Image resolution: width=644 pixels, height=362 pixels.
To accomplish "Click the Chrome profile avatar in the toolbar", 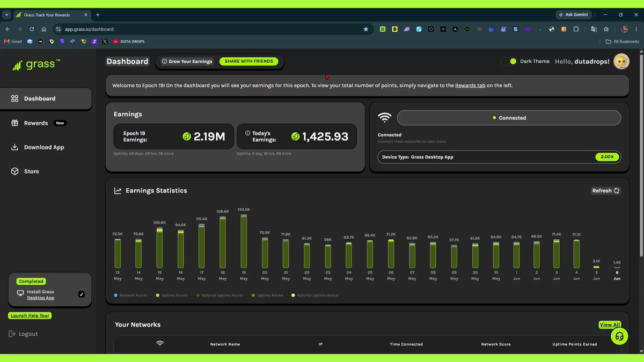I will tap(624, 29).
